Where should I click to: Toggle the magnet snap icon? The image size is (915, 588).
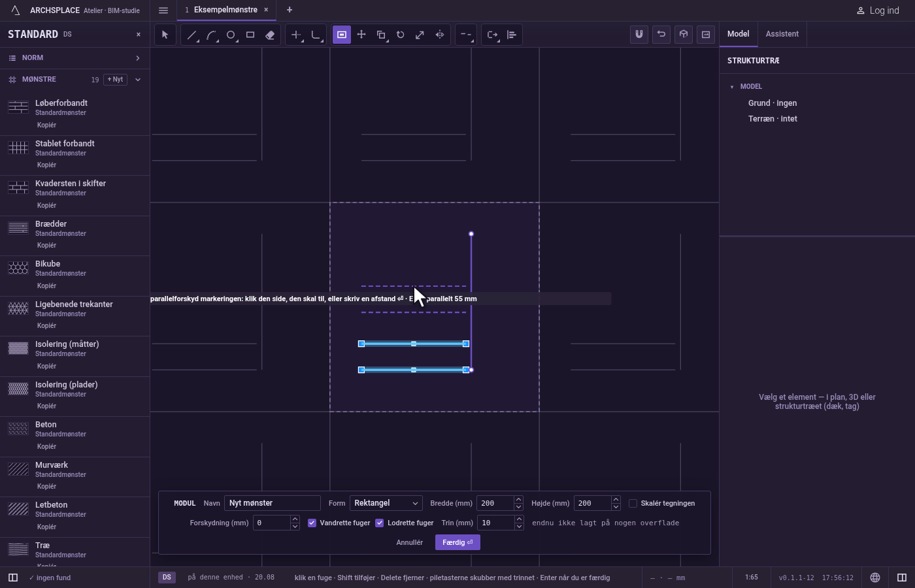tap(639, 35)
